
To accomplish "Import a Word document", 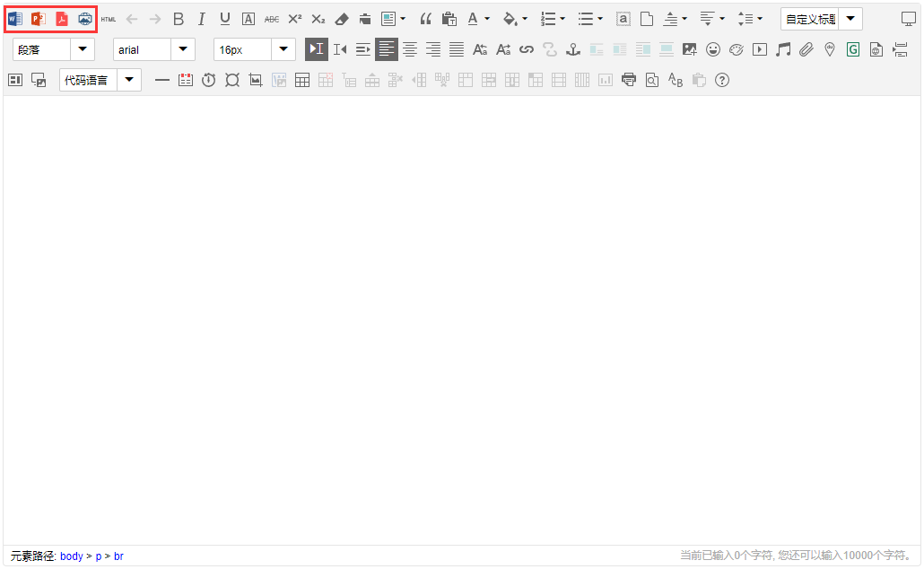I will tap(14, 18).
